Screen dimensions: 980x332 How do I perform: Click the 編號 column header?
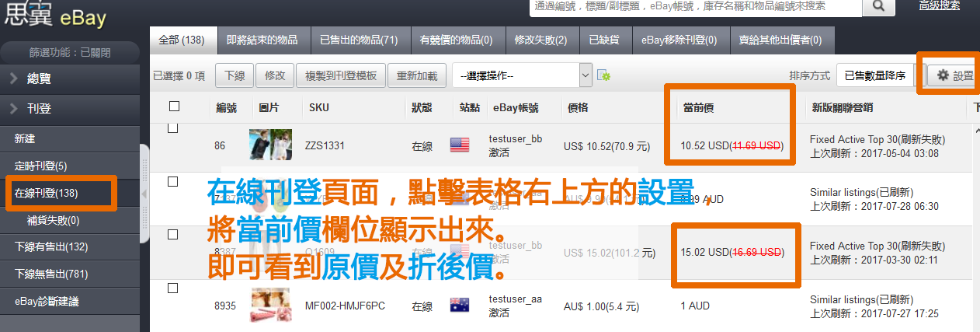coord(227,107)
